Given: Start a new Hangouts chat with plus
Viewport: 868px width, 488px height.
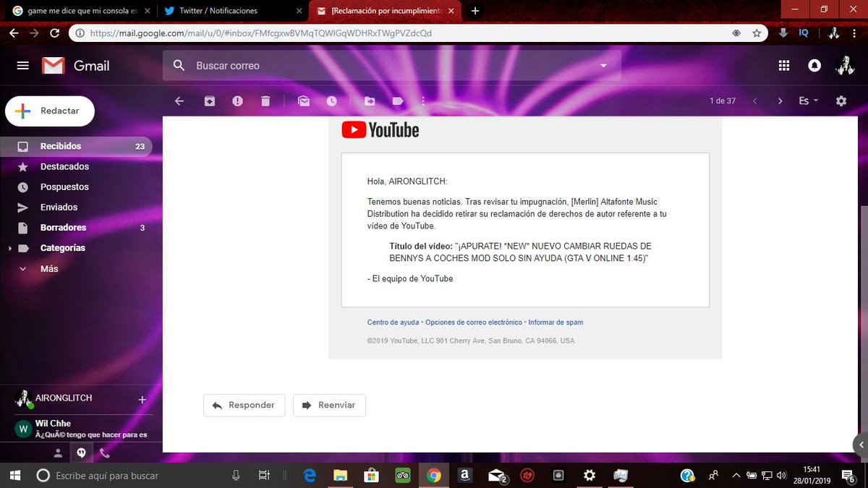Looking at the screenshot, I should [142, 399].
